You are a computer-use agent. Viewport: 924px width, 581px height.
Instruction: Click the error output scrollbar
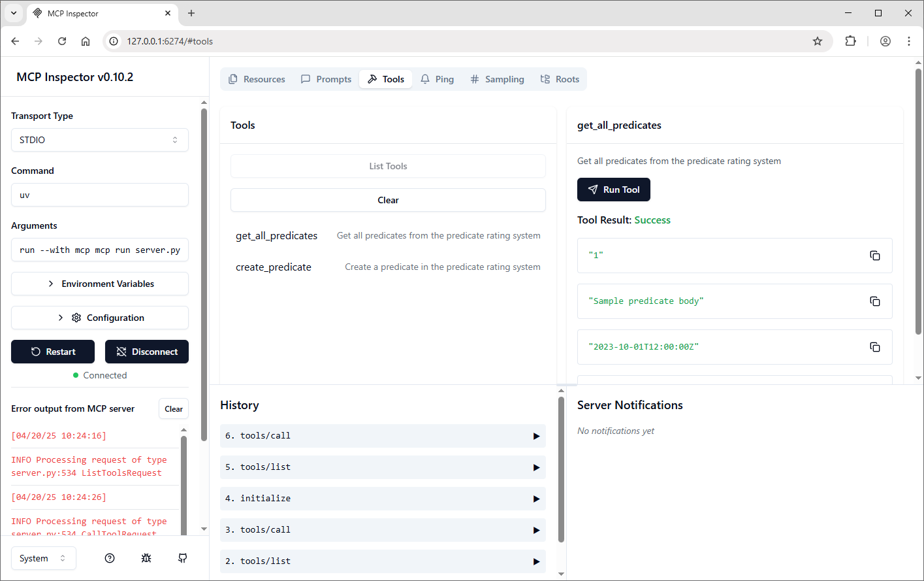click(x=183, y=484)
